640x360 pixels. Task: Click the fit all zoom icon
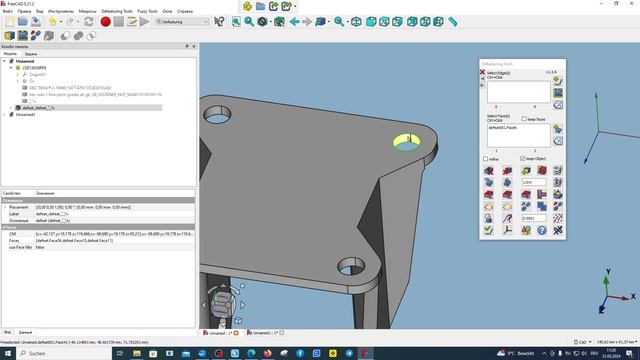point(236,22)
